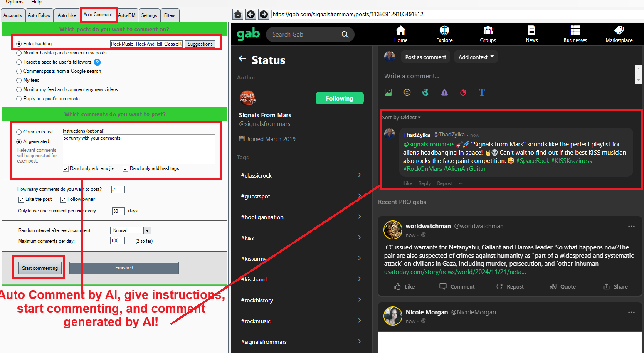Go back using Status arrow

click(242, 59)
